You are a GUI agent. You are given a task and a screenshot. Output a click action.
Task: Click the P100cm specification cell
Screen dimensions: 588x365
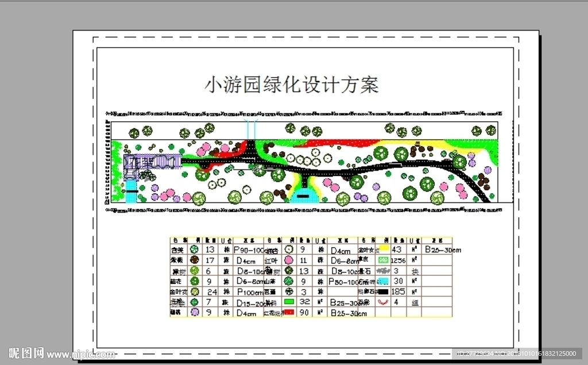tap(249, 292)
